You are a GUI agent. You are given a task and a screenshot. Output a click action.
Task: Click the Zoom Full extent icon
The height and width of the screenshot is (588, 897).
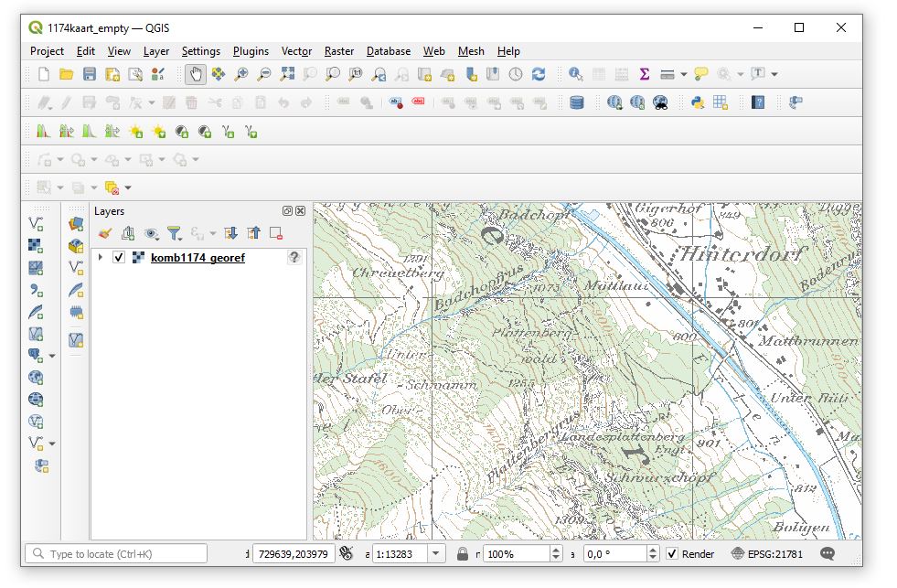pyautogui.click(x=287, y=74)
